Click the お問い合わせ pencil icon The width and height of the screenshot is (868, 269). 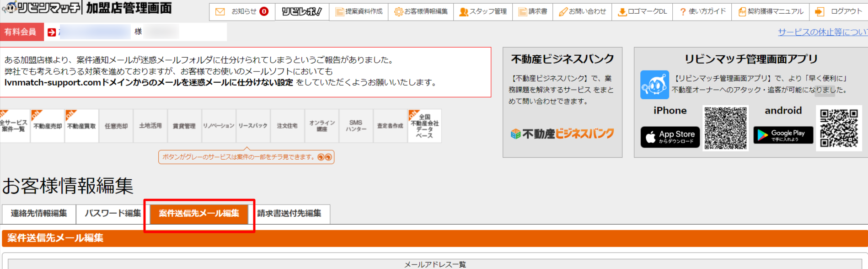[x=563, y=12]
